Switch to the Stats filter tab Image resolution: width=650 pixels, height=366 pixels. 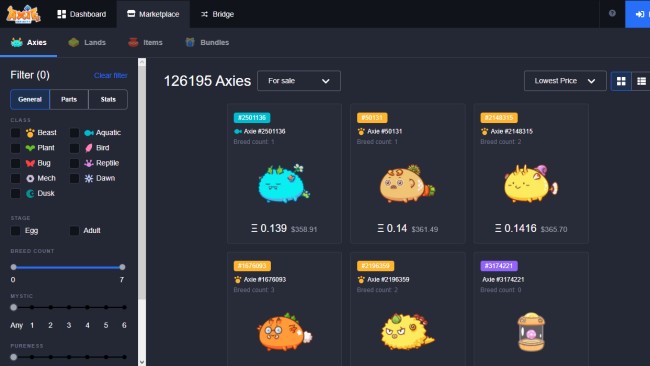point(108,99)
